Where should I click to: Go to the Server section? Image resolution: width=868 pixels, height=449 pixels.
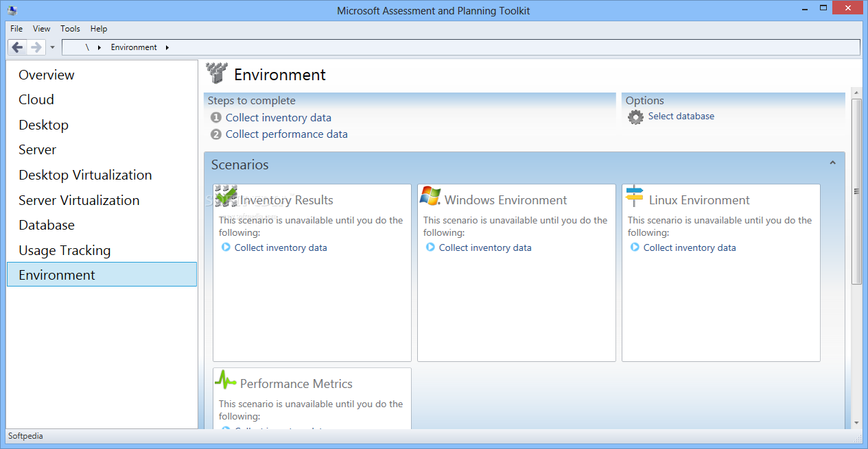click(x=102, y=149)
